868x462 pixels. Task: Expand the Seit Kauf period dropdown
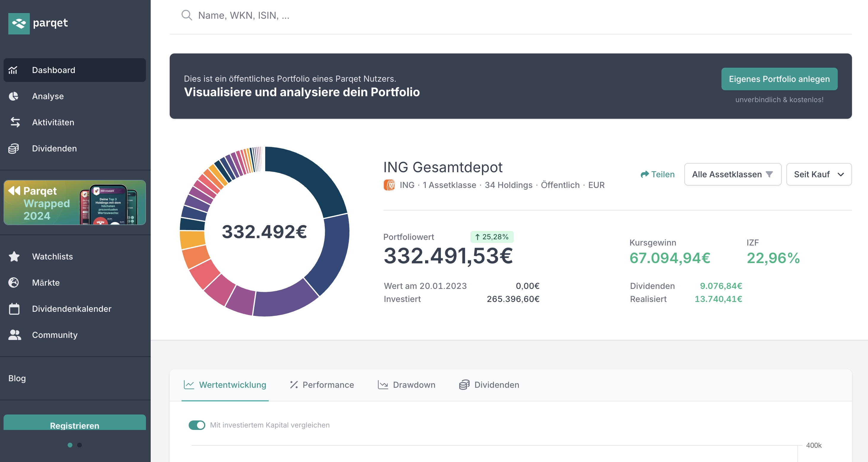click(x=819, y=174)
